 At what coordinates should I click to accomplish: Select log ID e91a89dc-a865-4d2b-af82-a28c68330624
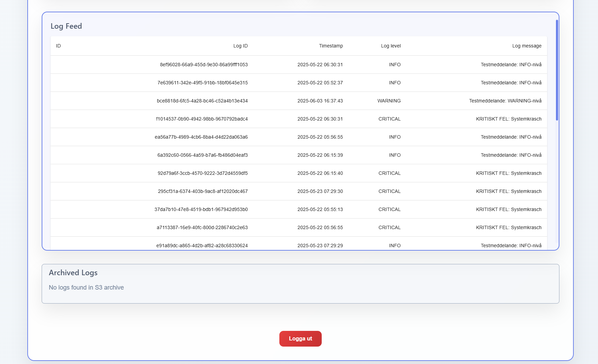click(x=202, y=246)
